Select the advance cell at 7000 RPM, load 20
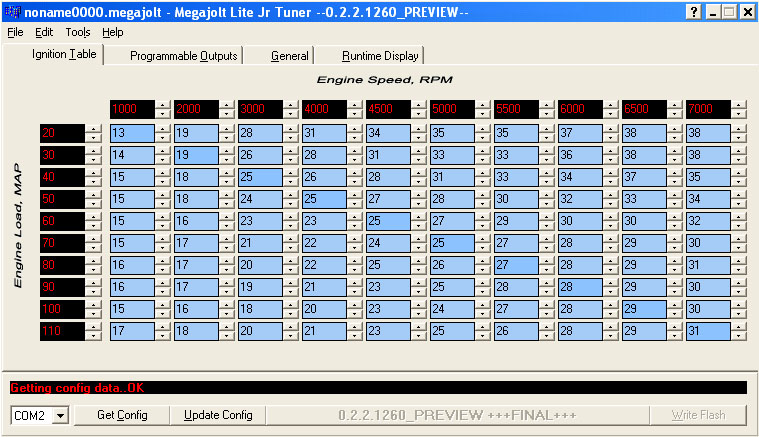The width and height of the screenshot is (759, 437). (x=708, y=133)
